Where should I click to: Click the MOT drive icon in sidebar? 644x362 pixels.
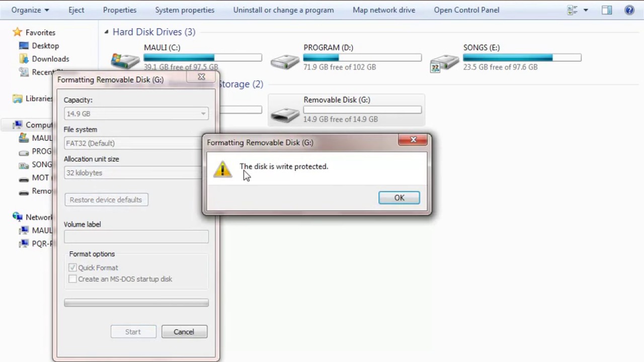pyautogui.click(x=24, y=178)
